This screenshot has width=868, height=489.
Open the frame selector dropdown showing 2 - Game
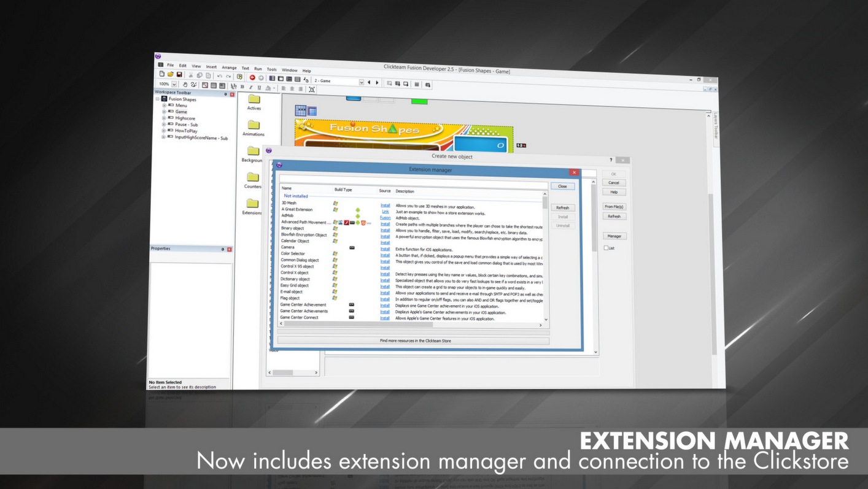pos(361,82)
